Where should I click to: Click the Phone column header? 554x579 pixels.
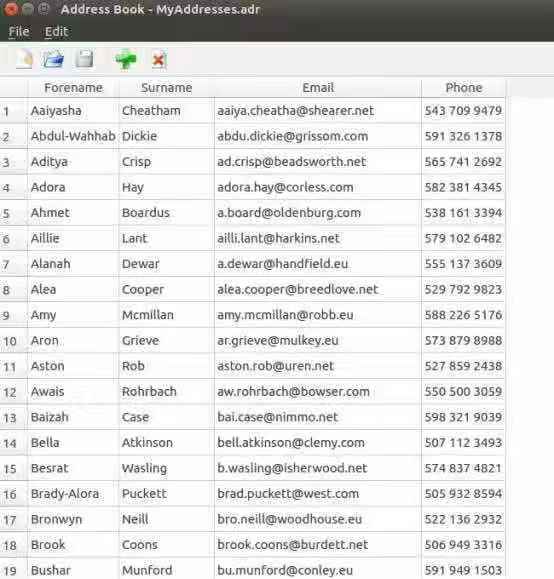click(464, 88)
